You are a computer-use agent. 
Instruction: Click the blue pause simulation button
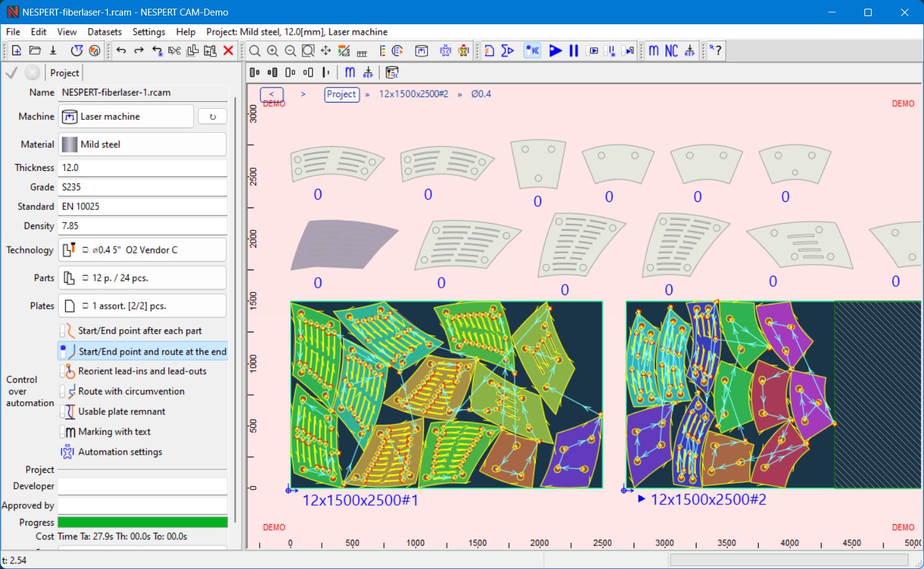pyautogui.click(x=574, y=51)
